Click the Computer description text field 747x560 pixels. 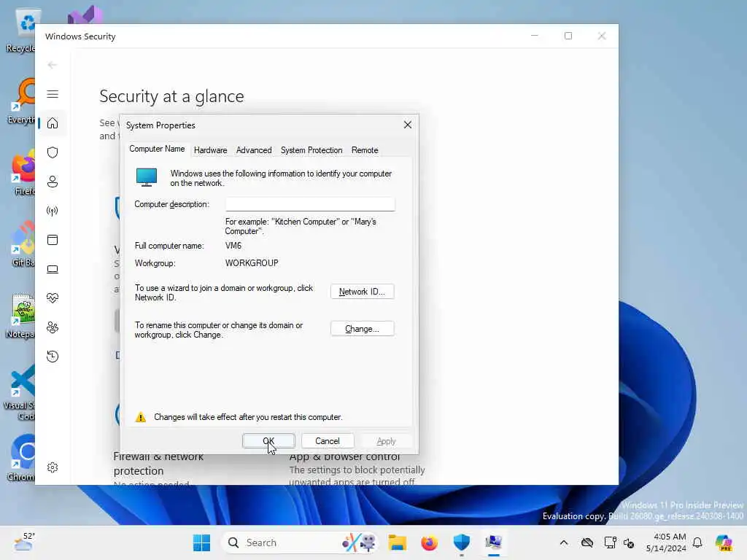pyautogui.click(x=309, y=204)
